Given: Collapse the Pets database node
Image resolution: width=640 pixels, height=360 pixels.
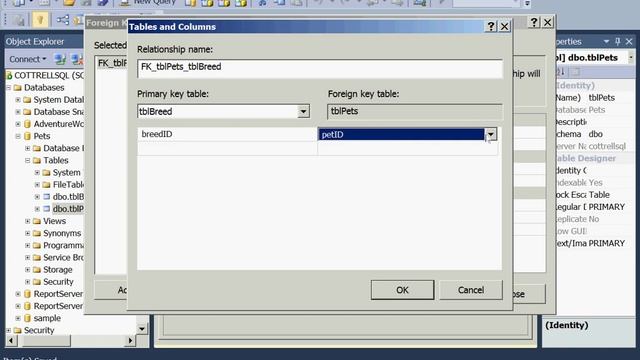Looking at the screenshot, I should pyautogui.click(x=18, y=136).
